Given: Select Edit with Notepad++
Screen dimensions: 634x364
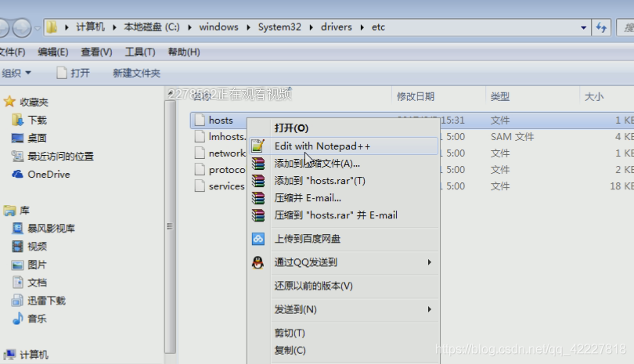Looking at the screenshot, I should click(344, 146).
